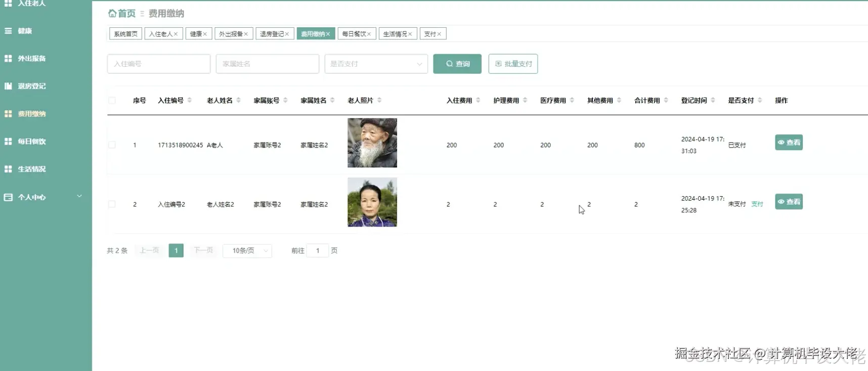The width and height of the screenshot is (868, 371).
Task: Open 外出报备 sidebar menu icon
Action: pyautogui.click(x=8, y=58)
